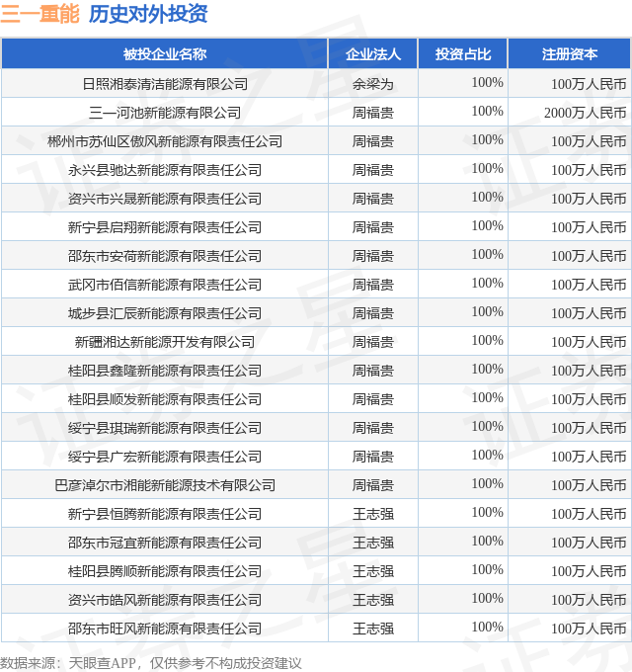Select 邵东市旺风新能源有限责任公司 row name
This screenshot has width=632, height=672.
(165, 630)
